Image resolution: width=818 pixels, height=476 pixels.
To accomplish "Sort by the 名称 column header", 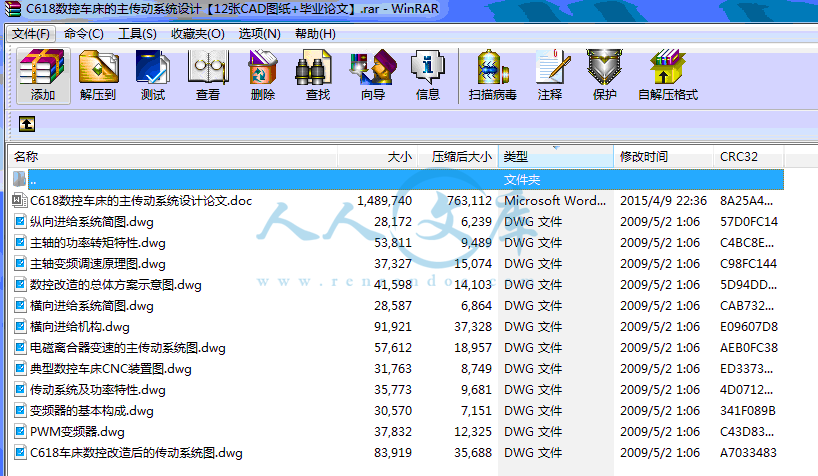I will pyautogui.click(x=173, y=157).
